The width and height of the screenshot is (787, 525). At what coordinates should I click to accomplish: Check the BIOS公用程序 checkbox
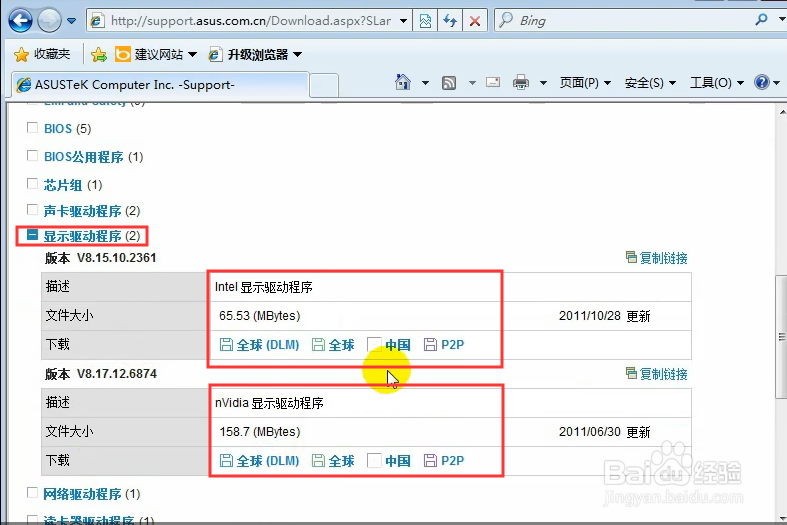32,156
